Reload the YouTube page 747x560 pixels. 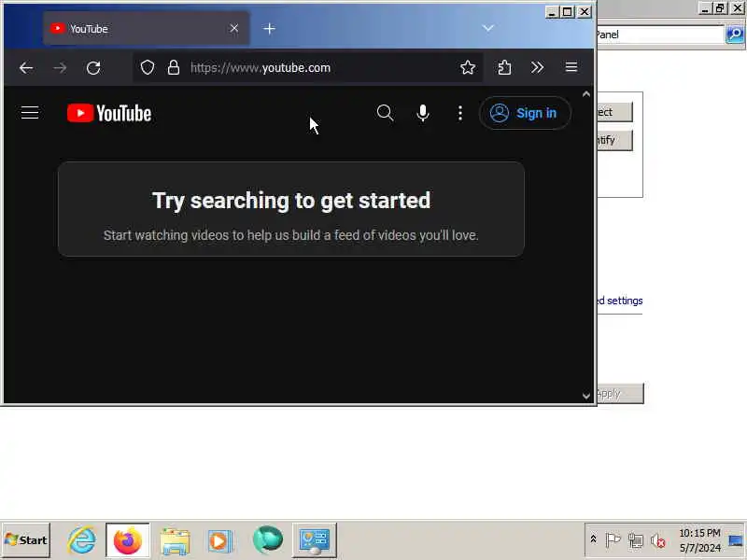[93, 67]
